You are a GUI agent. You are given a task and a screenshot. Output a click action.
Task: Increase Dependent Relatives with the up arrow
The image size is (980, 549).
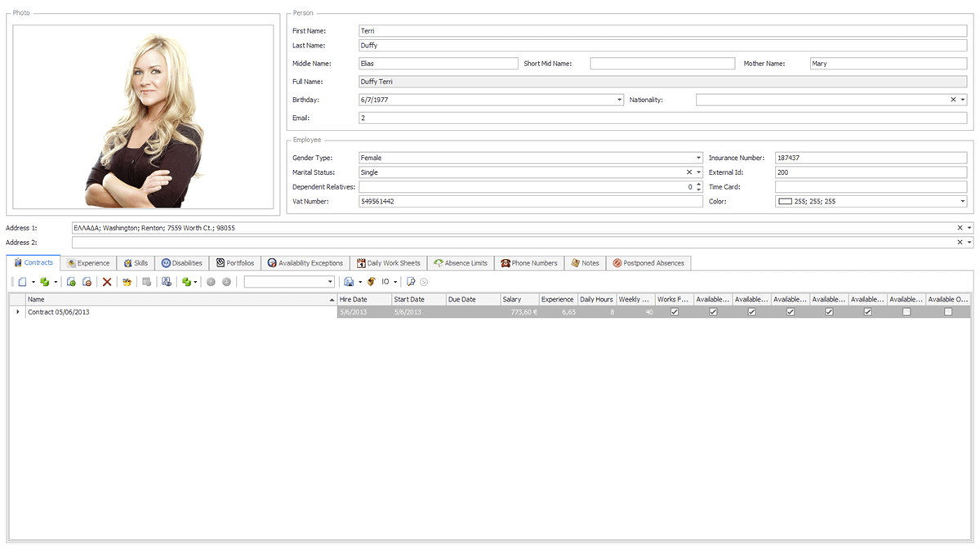698,185
